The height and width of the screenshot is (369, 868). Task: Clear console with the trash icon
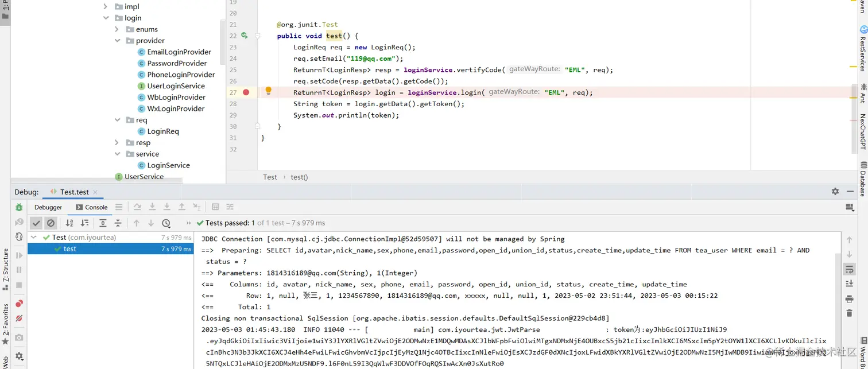[x=850, y=313]
